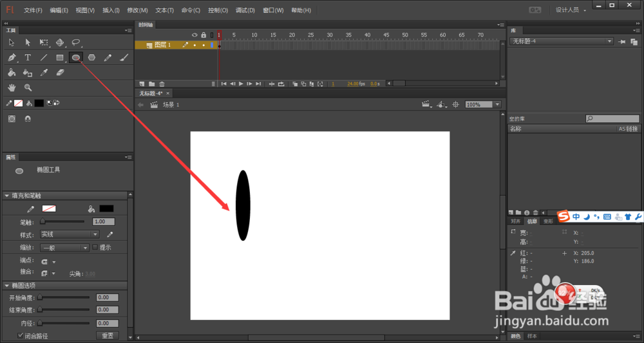Click center stage crosshair icon
This screenshot has height=343, width=644.
click(455, 105)
